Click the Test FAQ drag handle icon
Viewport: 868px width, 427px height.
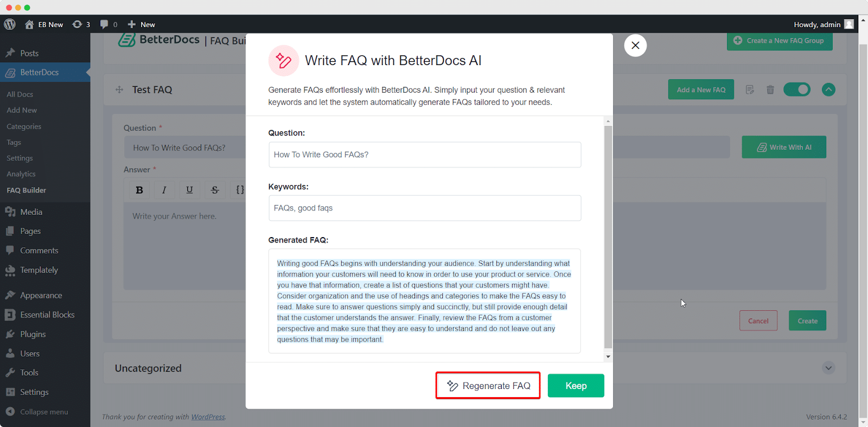pos(119,90)
